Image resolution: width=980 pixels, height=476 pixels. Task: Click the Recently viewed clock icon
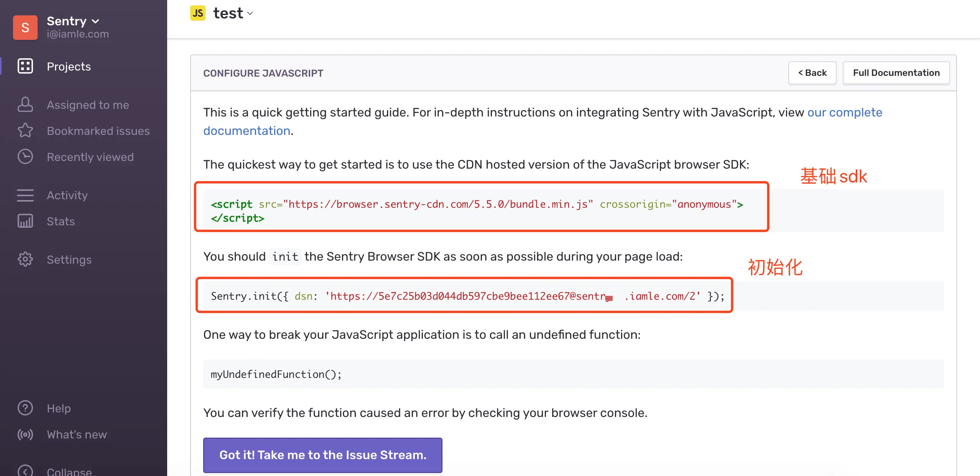click(25, 157)
